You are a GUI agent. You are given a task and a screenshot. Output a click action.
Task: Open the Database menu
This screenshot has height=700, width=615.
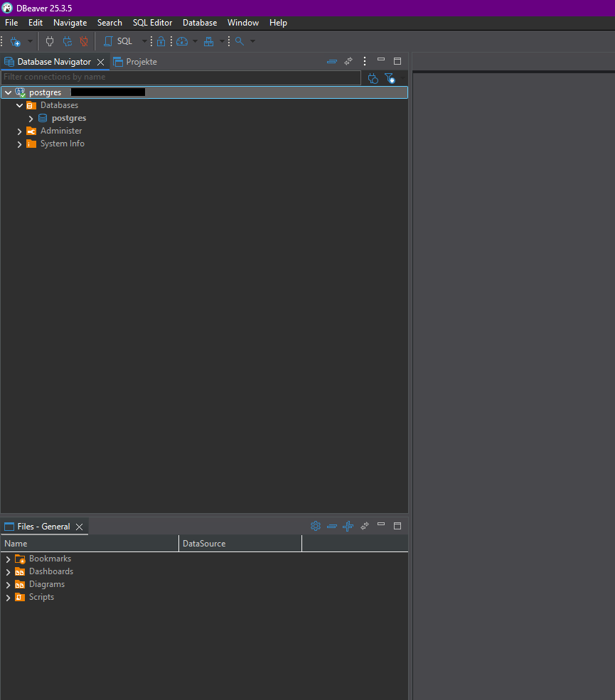click(199, 23)
